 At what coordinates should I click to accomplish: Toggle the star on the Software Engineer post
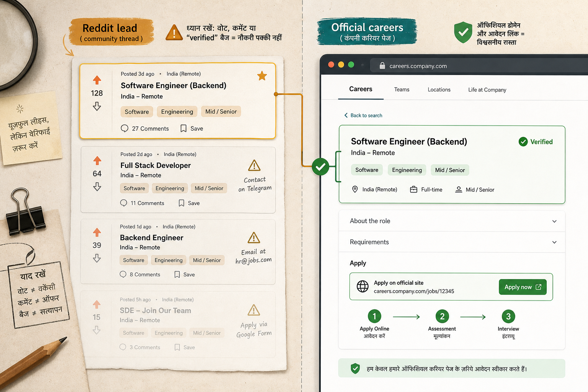(x=262, y=76)
